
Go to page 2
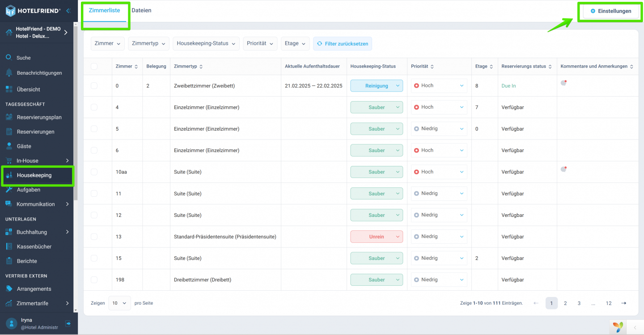565,303
